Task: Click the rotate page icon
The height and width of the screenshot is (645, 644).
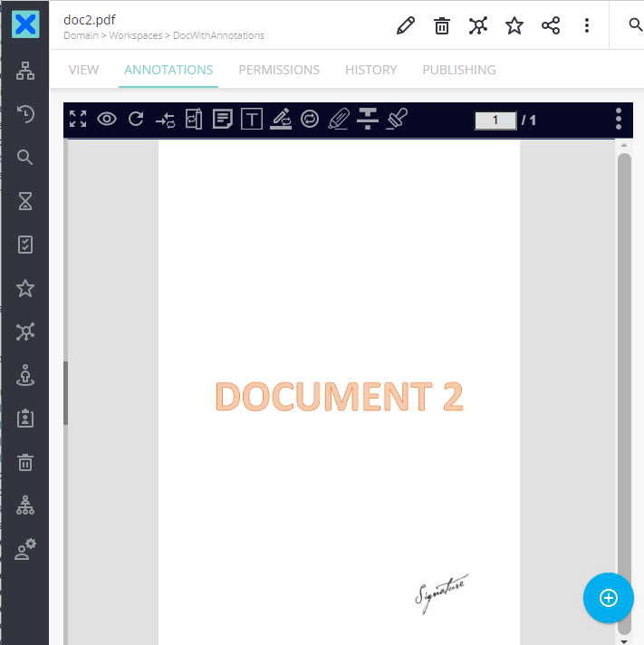Action: (136, 119)
